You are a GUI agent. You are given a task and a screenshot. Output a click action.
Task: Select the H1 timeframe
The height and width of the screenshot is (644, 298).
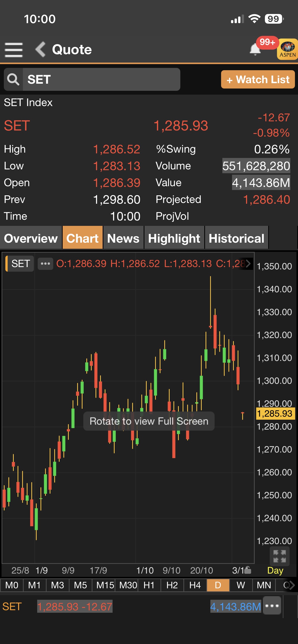click(x=149, y=585)
